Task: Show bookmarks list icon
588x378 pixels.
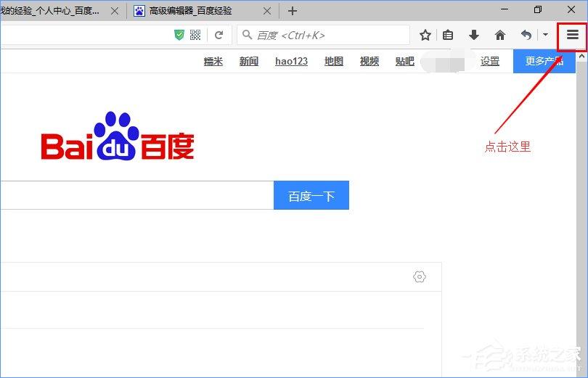Action: [x=448, y=36]
